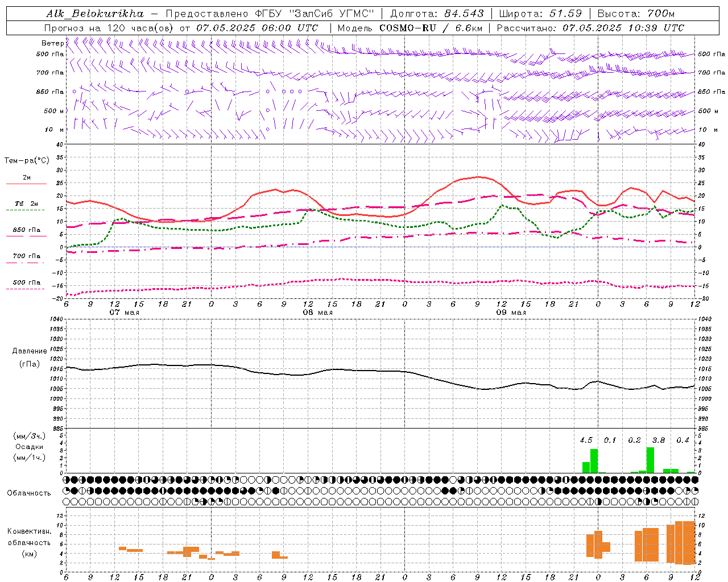Click the tall green precipitation bar below 3.8

pyautogui.click(x=650, y=460)
